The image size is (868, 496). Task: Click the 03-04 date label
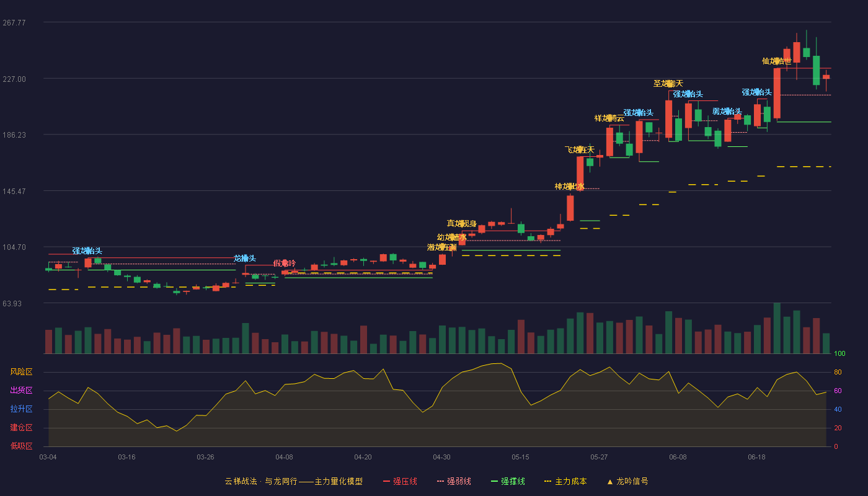pyautogui.click(x=48, y=457)
